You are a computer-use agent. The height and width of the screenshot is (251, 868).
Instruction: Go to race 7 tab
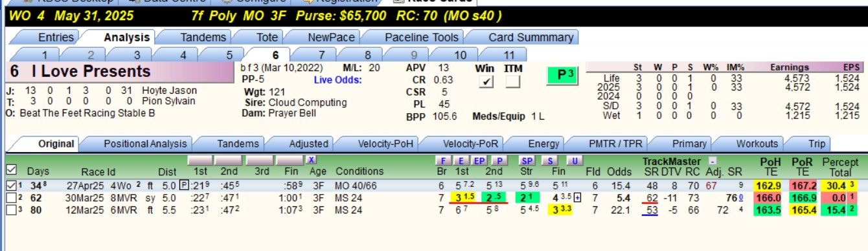[x=322, y=55]
